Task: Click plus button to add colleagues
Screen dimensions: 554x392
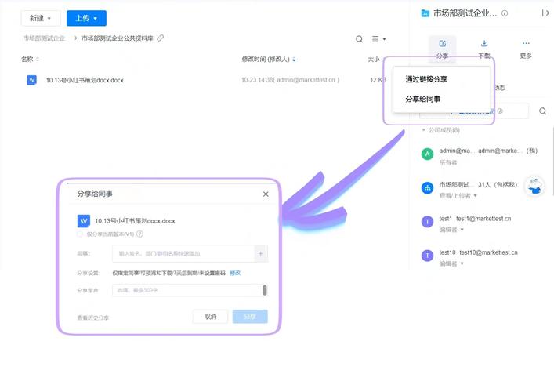Action: pyautogui.click(x=261, y=253)
